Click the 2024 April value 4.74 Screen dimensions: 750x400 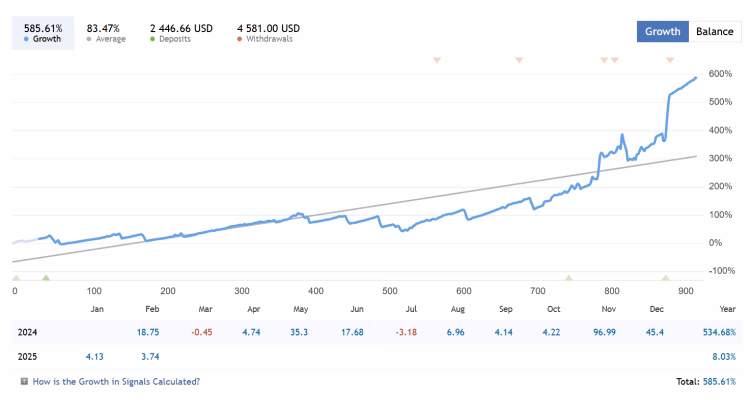pos(251,333)
